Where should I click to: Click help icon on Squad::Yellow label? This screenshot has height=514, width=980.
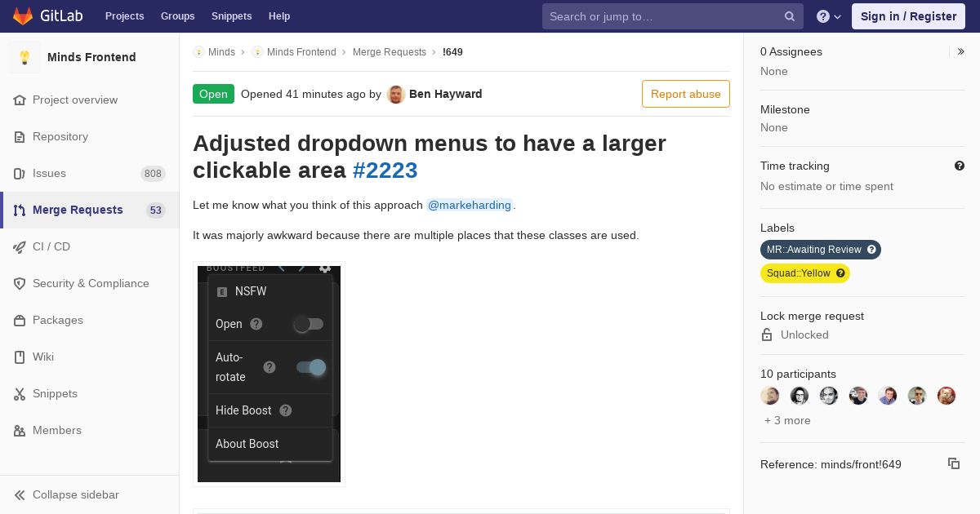pos(840,273)
